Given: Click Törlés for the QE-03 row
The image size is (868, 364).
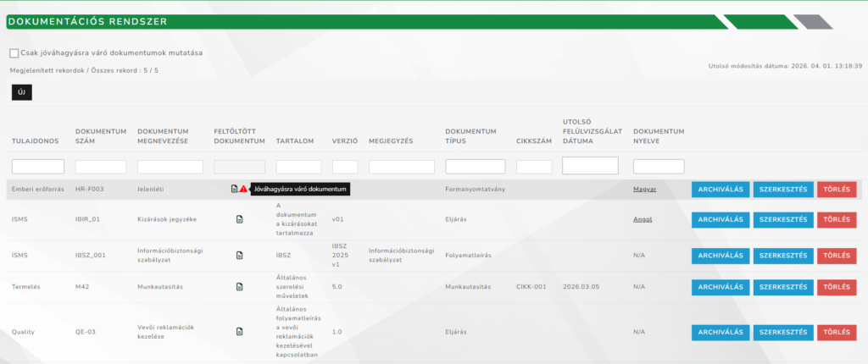Looking at the screenshot, I should point(837,333).
